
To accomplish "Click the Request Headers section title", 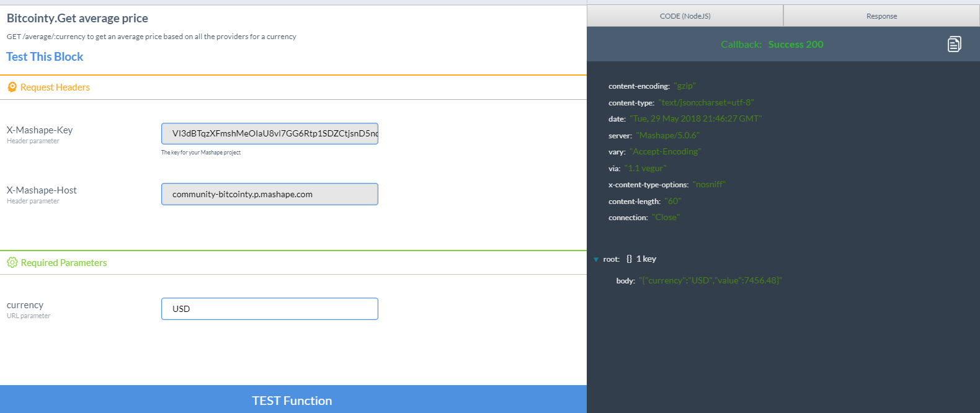I will (x=55, y=87).
